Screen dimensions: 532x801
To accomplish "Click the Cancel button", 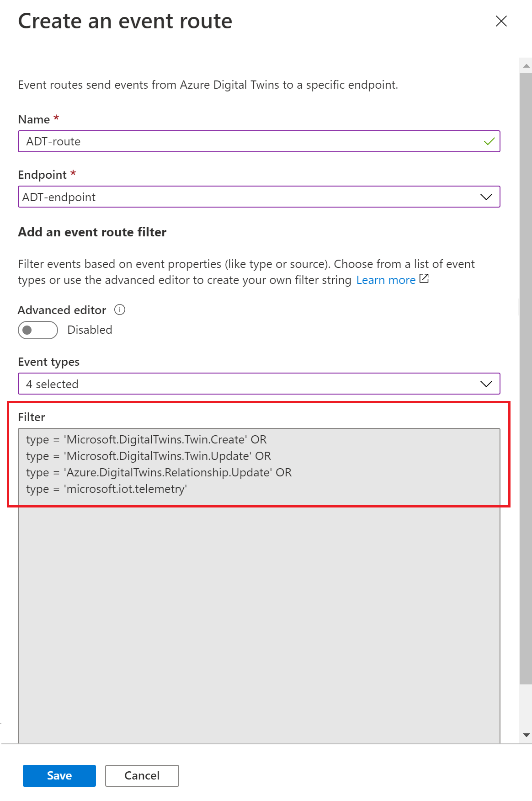I will (x=142, y=776).
